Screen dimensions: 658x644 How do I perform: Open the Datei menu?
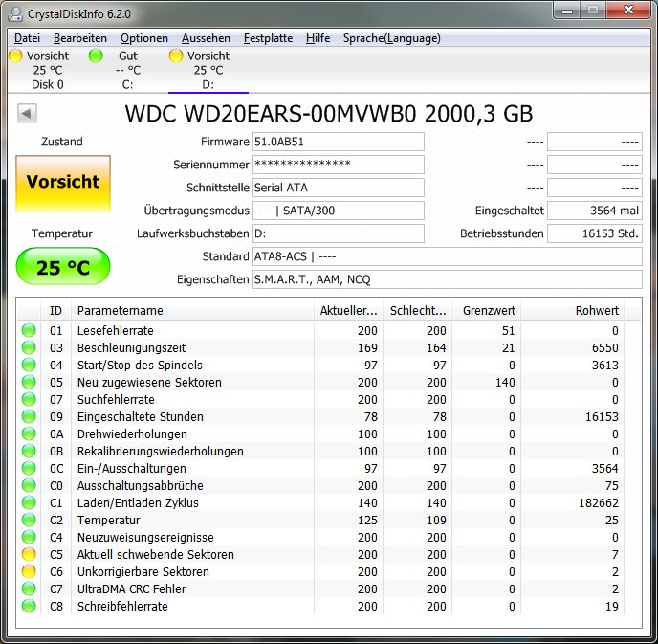[x=28, y=38]
